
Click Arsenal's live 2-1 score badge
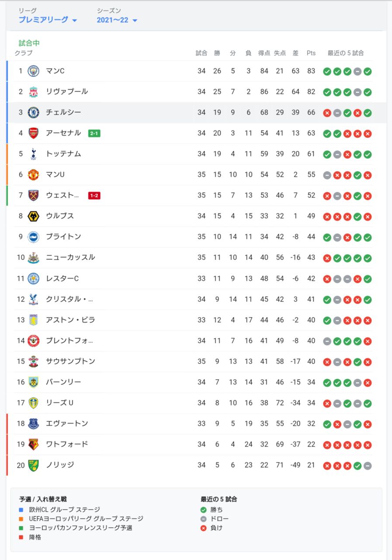click(x=94, y=133)
